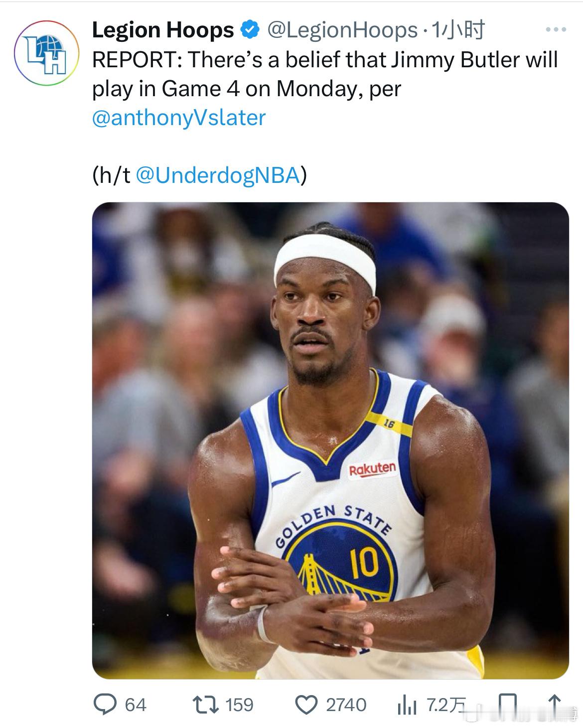
Task: Click the like count 2740
Action: 346,705
